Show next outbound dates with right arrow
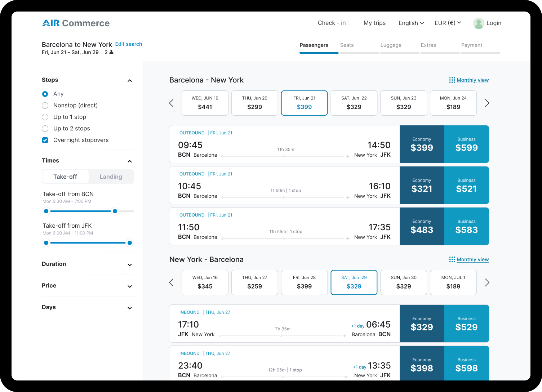The image size is (542, 392). tap(487, 103)
